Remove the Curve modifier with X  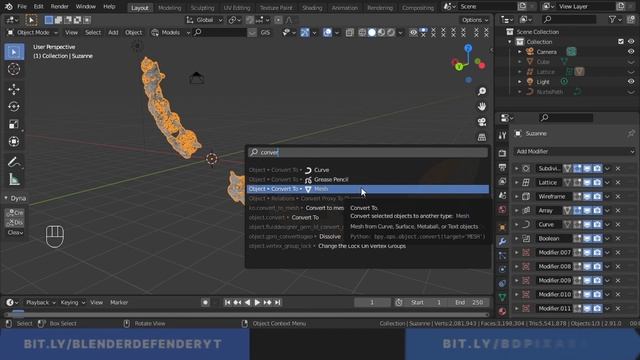(x=618, y=224)
